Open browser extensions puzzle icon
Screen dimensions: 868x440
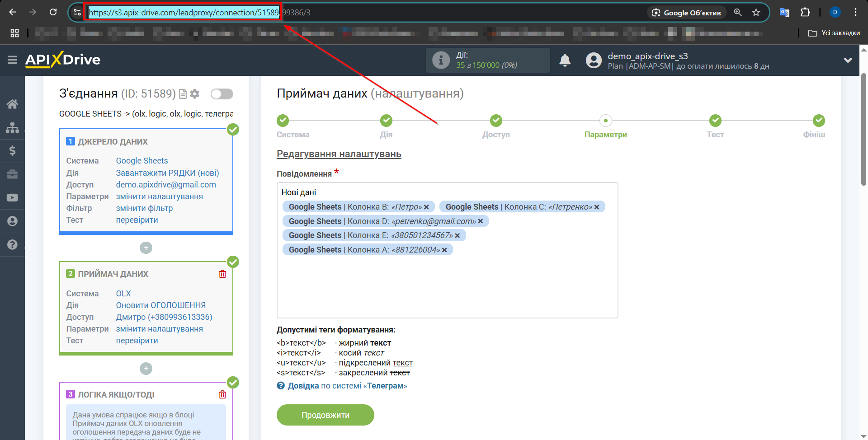805,12
